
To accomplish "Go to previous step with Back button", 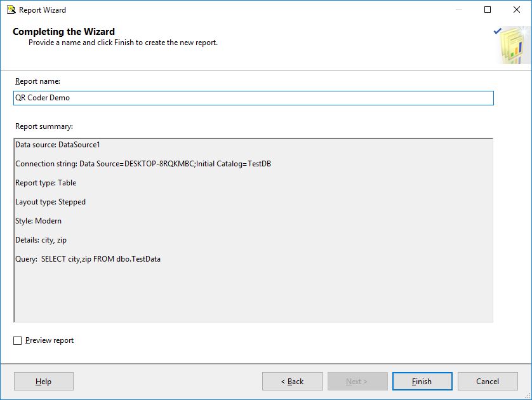I will 292,382.
